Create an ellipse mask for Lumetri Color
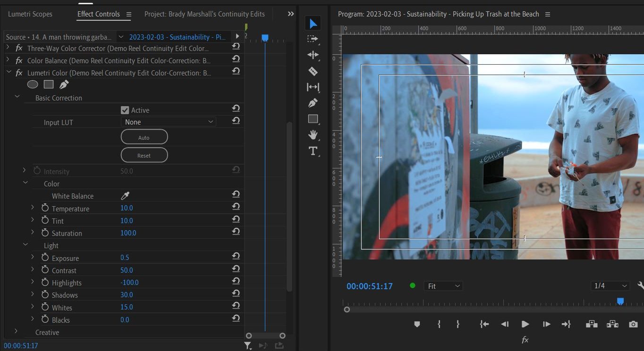Screen dimensions: 644x351 (33, 84)
